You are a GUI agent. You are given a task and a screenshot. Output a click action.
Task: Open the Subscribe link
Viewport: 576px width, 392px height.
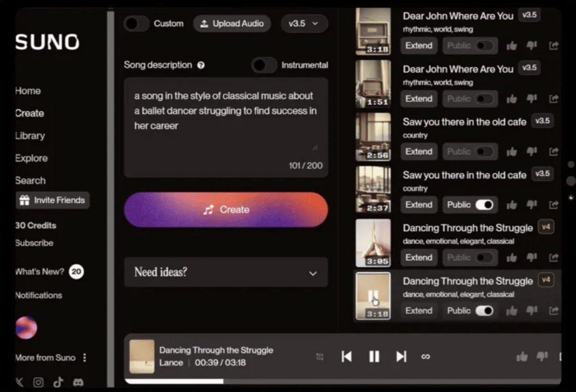pyautogui.click(x=34, y=243)
